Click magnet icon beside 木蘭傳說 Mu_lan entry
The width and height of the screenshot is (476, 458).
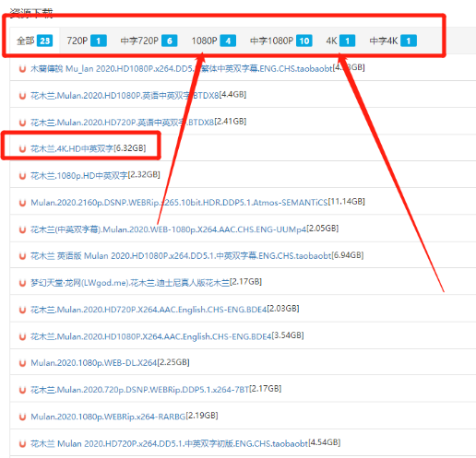tap(22, 69)
